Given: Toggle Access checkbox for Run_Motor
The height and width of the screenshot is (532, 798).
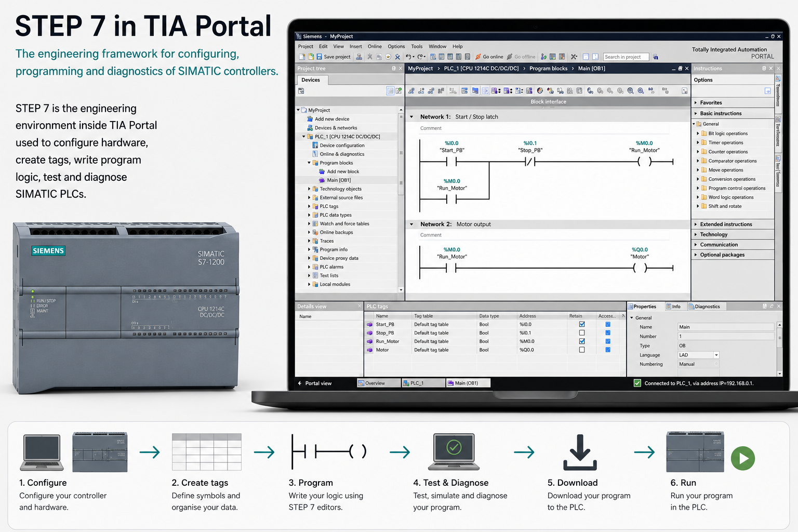Looking at the screenshot, I should (x=608, y=341).
